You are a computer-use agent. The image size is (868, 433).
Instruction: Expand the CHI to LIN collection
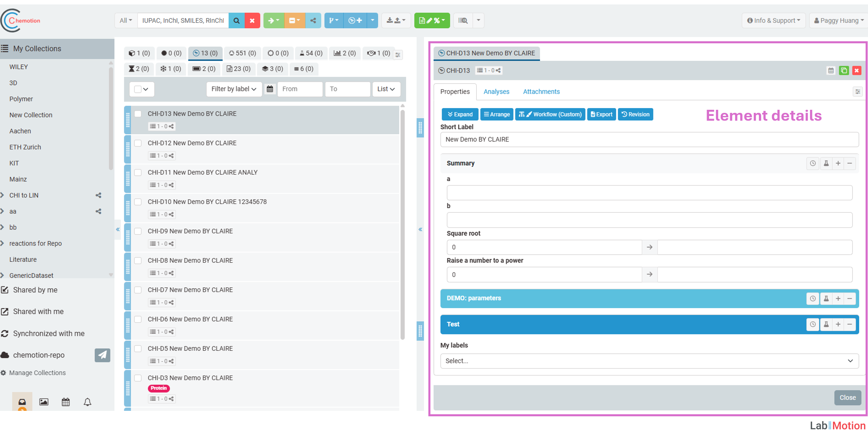(3, 195)
